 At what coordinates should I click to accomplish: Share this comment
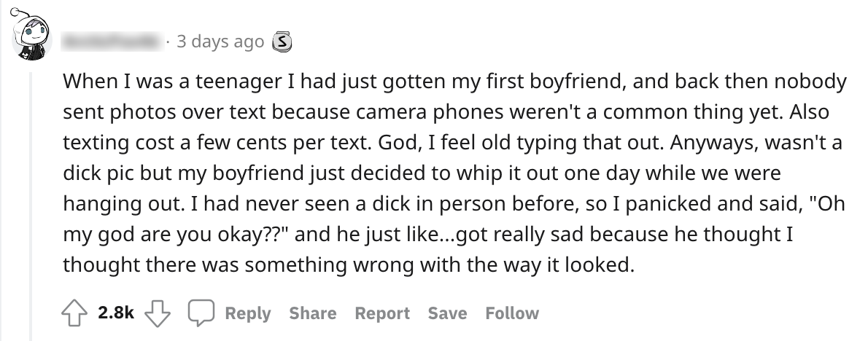[x=312, y=313]
